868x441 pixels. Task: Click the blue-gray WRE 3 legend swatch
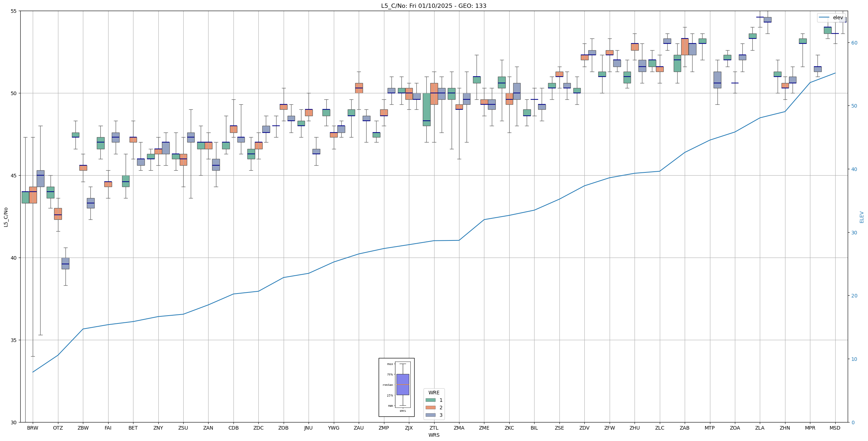point(430,415)
